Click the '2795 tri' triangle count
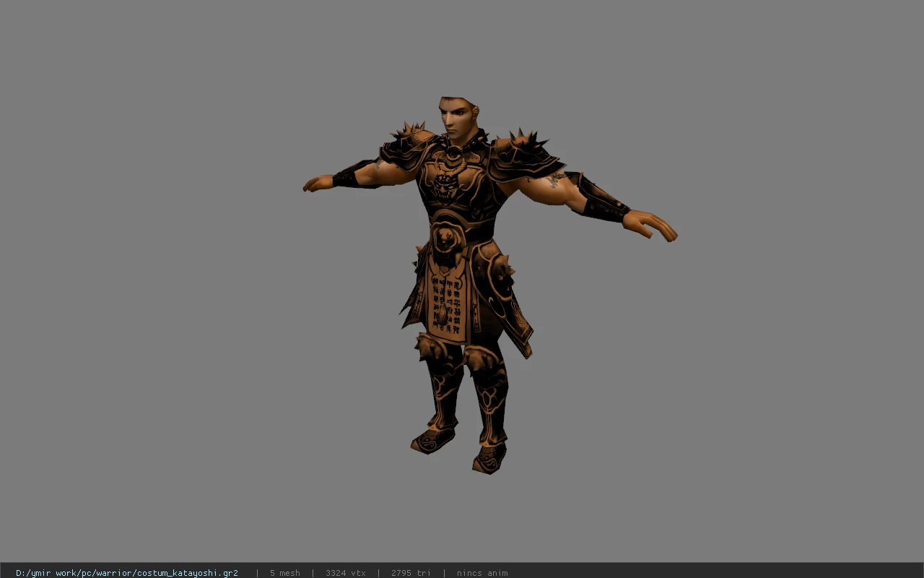 411,573
